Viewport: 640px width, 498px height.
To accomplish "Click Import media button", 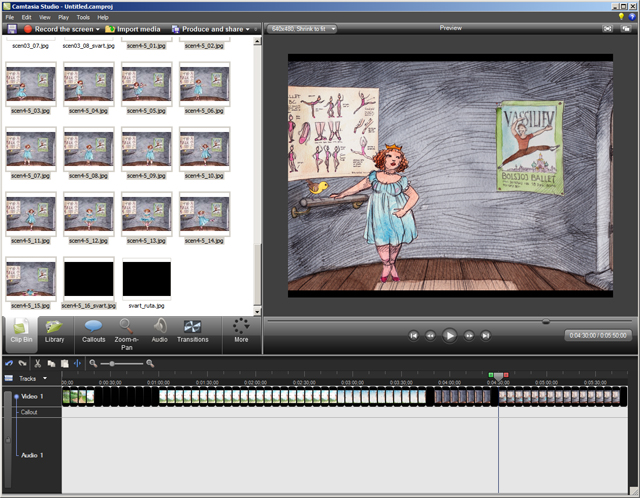I will tap(133, 29).
